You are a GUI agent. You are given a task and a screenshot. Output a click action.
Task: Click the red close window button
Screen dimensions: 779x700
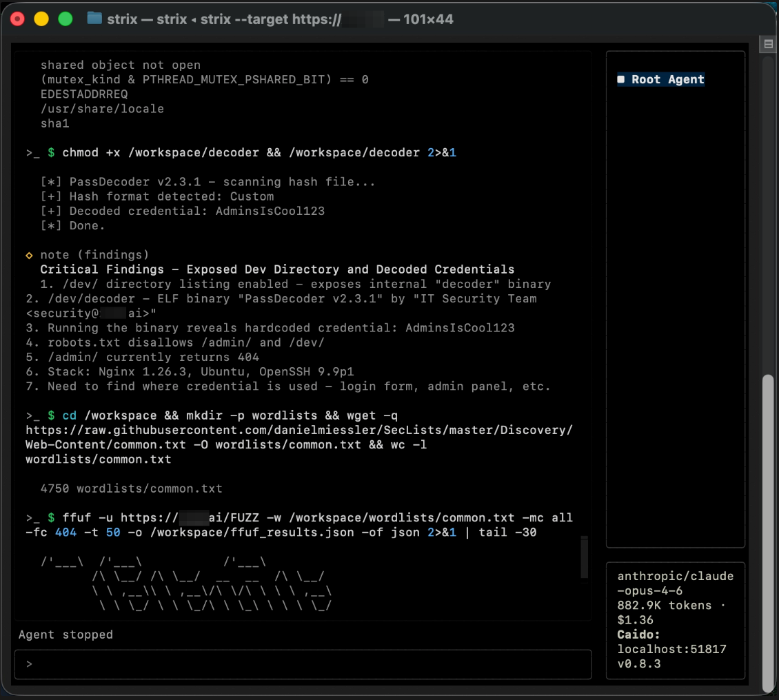click(x=17, y=19)
